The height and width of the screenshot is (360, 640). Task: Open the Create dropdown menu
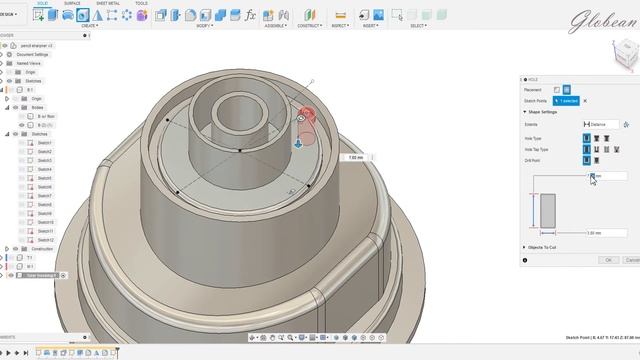[x=90, y=25]
